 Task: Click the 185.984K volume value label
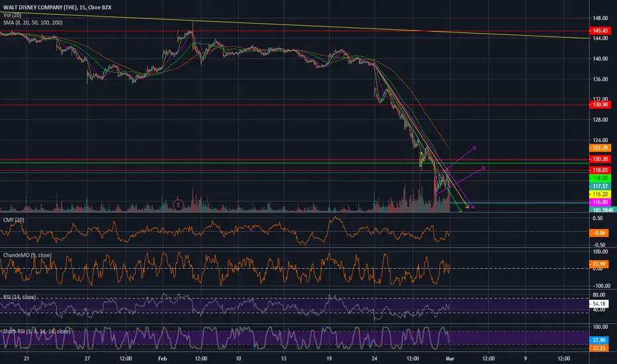(603, 210)
